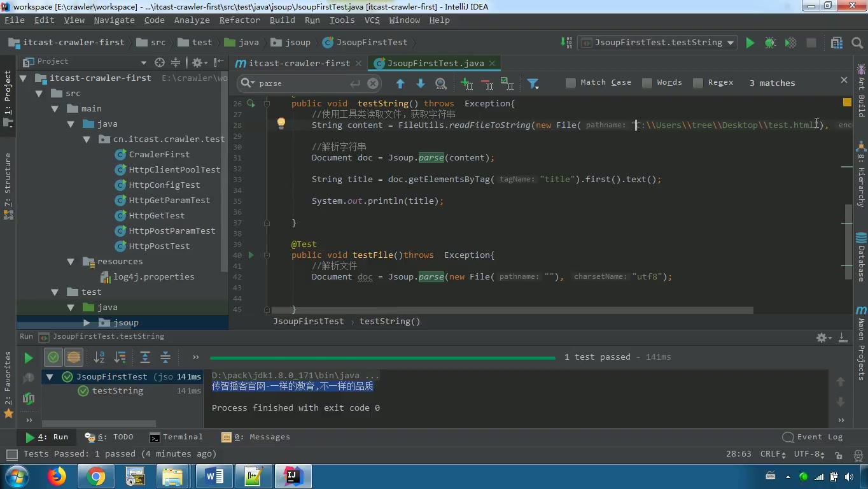Clear the parse search text

(x=373, y=83)
